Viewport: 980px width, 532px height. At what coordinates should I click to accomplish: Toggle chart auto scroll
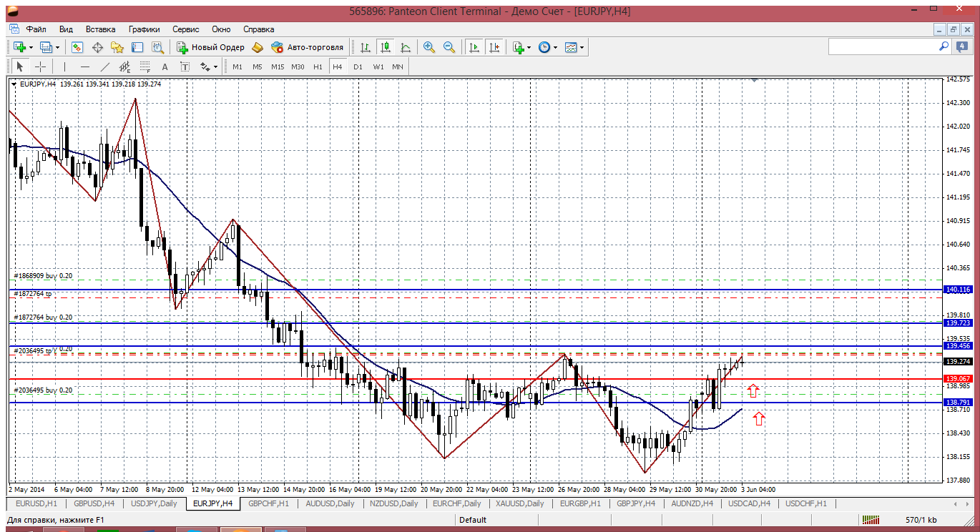(474, 47)
